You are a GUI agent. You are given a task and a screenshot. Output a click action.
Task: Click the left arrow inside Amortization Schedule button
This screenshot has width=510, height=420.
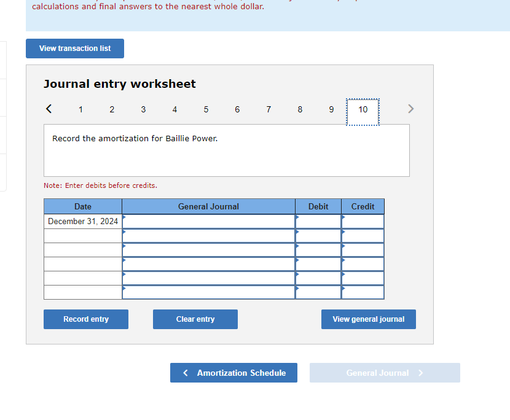(x=186, y=373)
